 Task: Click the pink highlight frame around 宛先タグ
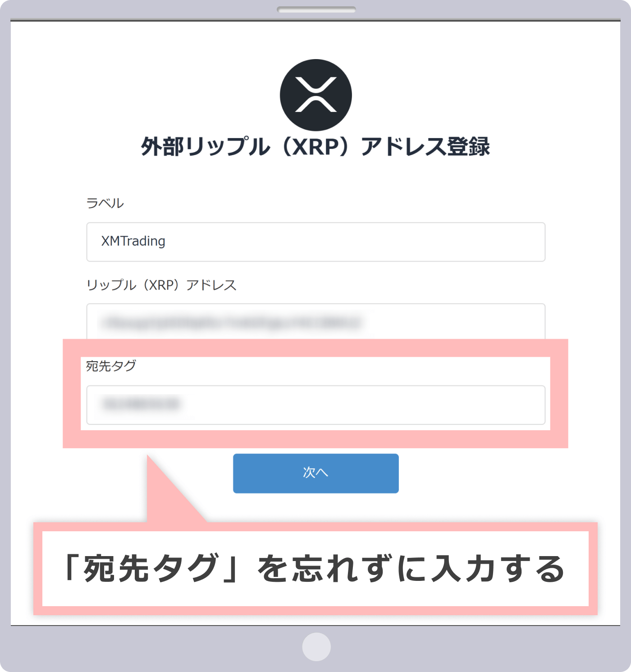[x=315, y=348]
